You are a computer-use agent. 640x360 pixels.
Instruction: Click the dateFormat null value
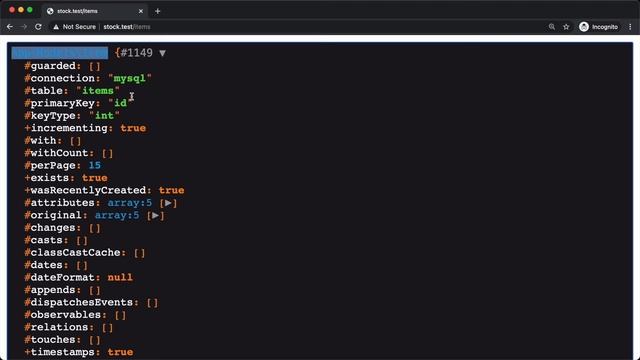click(120, 278)
